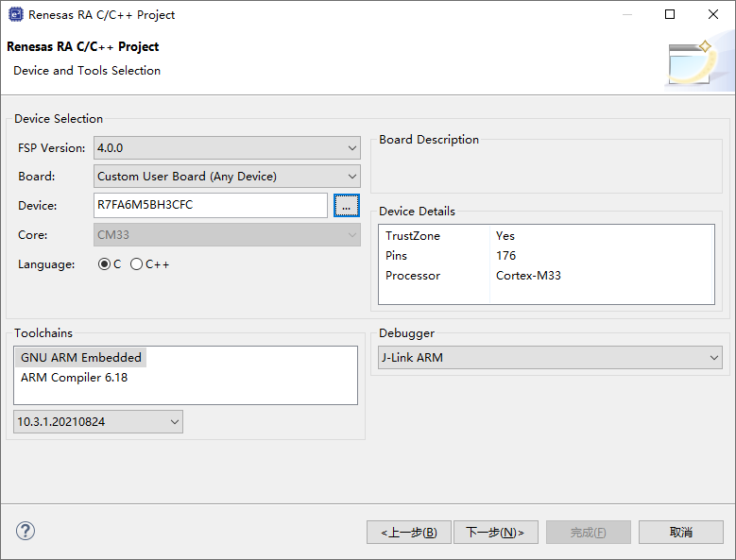This screenshot has width=736, height=560.
Task: Expand toolchain version 10.3.1.20210824 dropdown
Action: 98,422
